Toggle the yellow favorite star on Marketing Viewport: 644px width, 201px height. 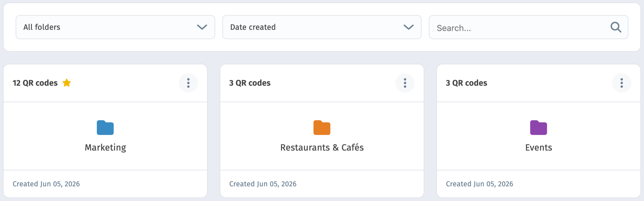(67, 83)
